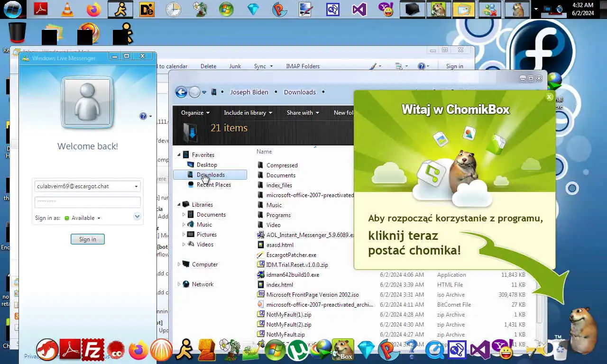Click the AIM running man in the dock

(x=184, y=350)
